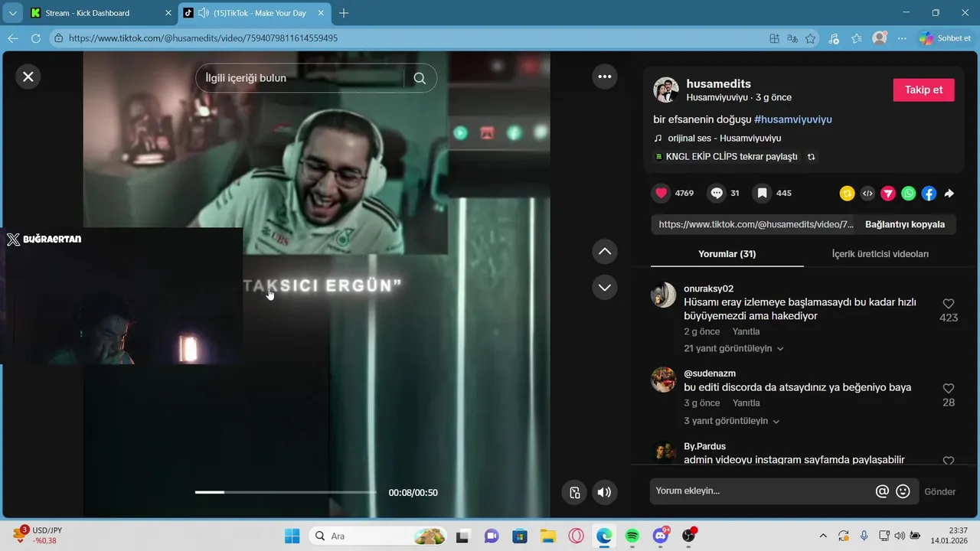Switch to Stream - Kick Dashboard tab
Screen dimensions: 980x551
tap(101, 13)
